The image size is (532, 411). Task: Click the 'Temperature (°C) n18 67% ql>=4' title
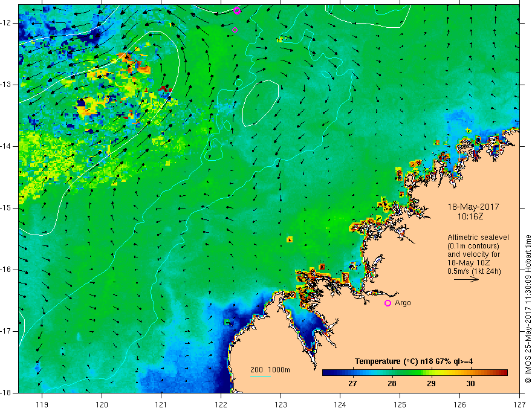pyautogui.click(x=414, y=361)
